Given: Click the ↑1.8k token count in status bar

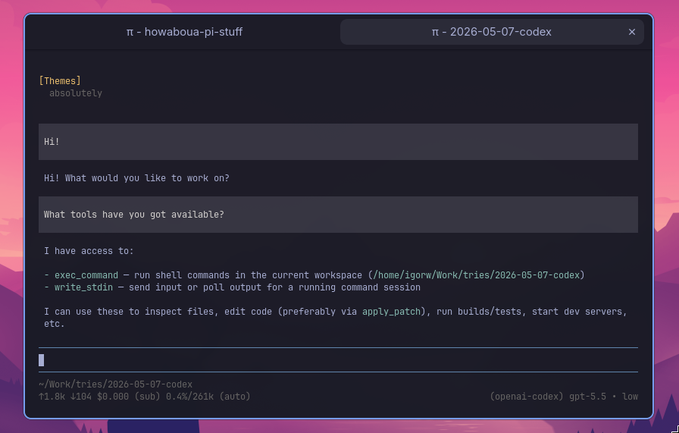Looking at the screenshot, I should tap(52, 397).
